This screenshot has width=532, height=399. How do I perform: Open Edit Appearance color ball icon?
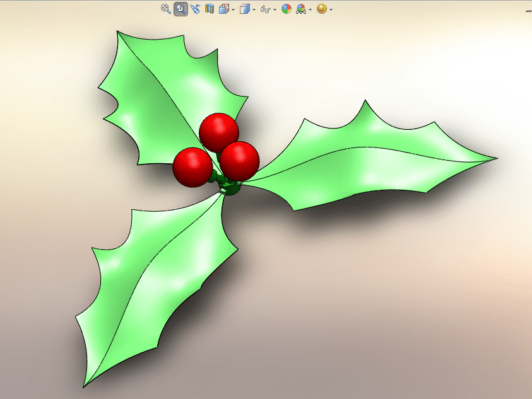coord(287,9)
